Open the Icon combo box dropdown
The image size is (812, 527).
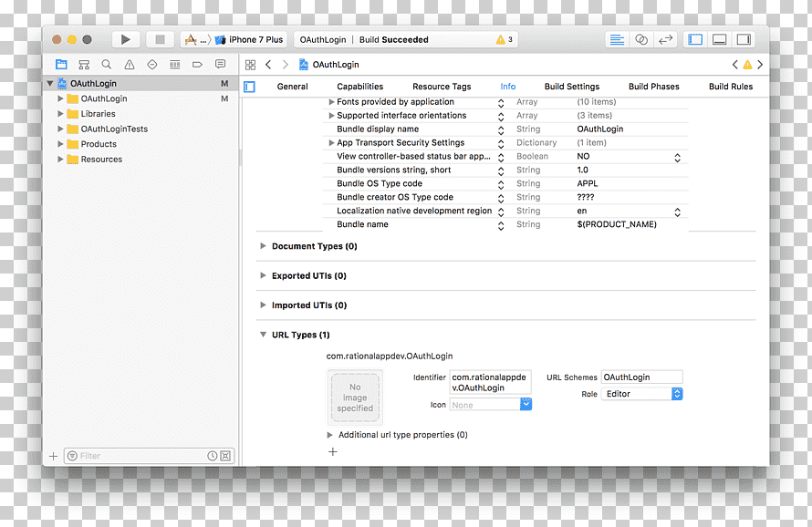tap(526, 404)
